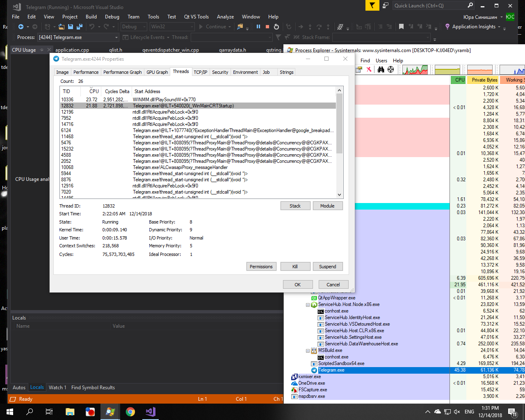The image size is (525, 420).
Task: Click the Kill thread button
Action: (295, 267)
